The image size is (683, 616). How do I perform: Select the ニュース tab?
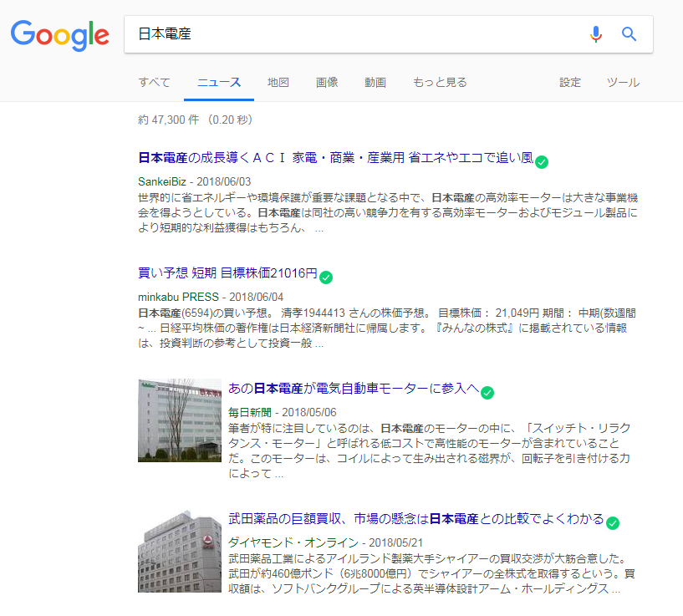point(219,83)
